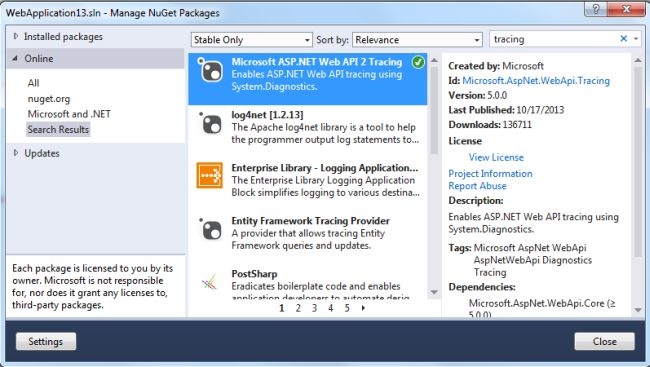
Task: Clear the search box with the X icon
Action: tap(623, 39)
